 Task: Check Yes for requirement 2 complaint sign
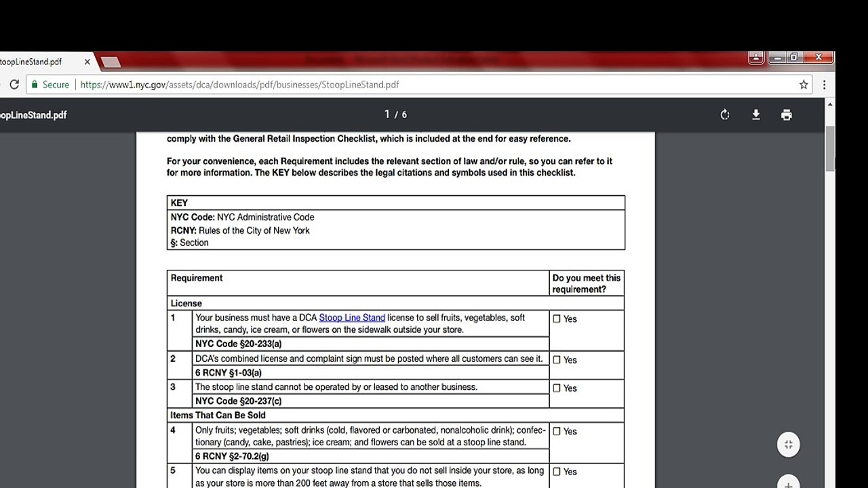pos(557,360)
